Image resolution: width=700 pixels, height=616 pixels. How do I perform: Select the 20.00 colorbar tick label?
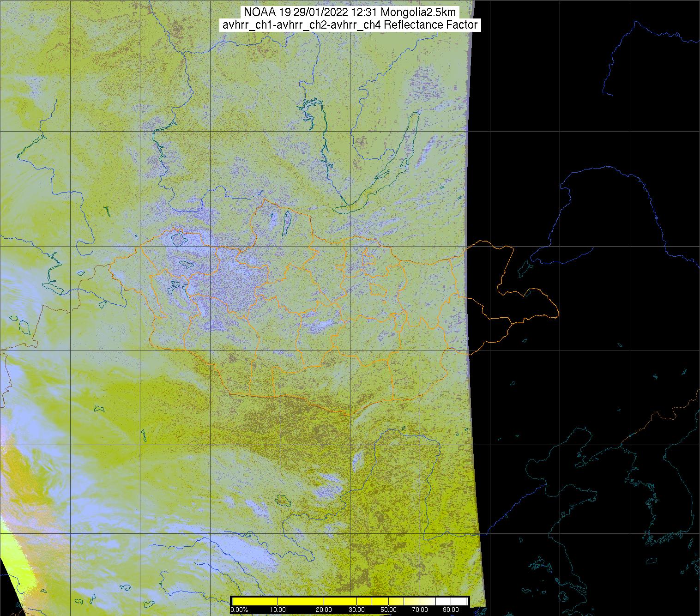(x=324, y=610)
